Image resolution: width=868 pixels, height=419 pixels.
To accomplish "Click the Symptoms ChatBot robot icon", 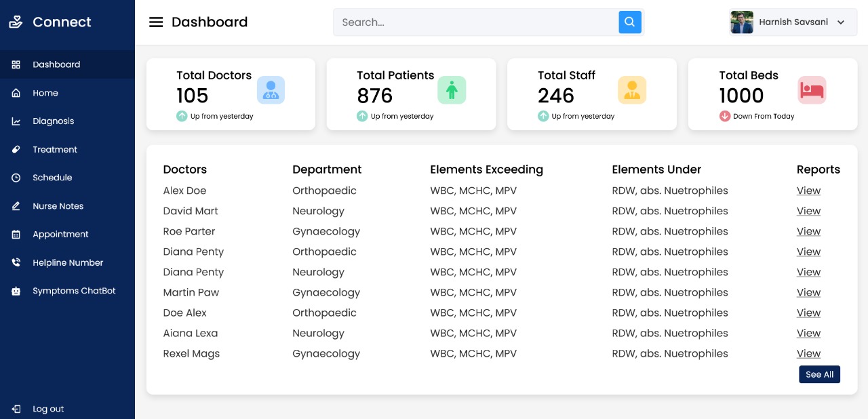I will [x=16, y=291].
